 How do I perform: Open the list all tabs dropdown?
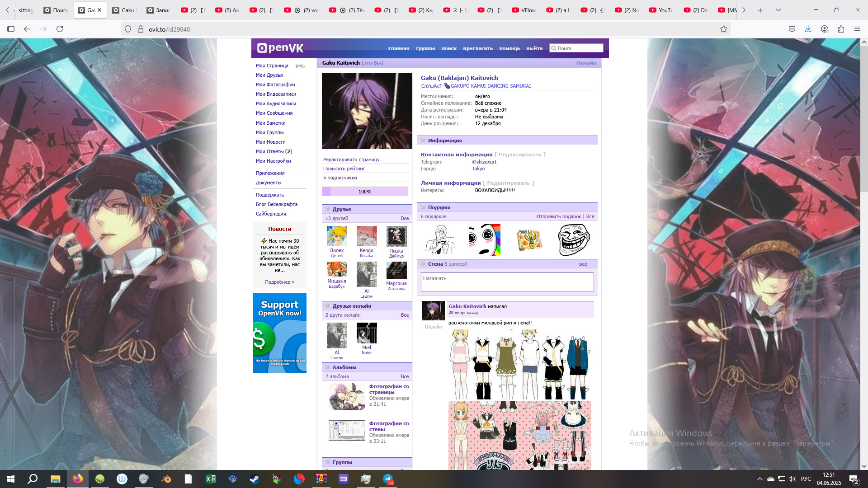778,10
